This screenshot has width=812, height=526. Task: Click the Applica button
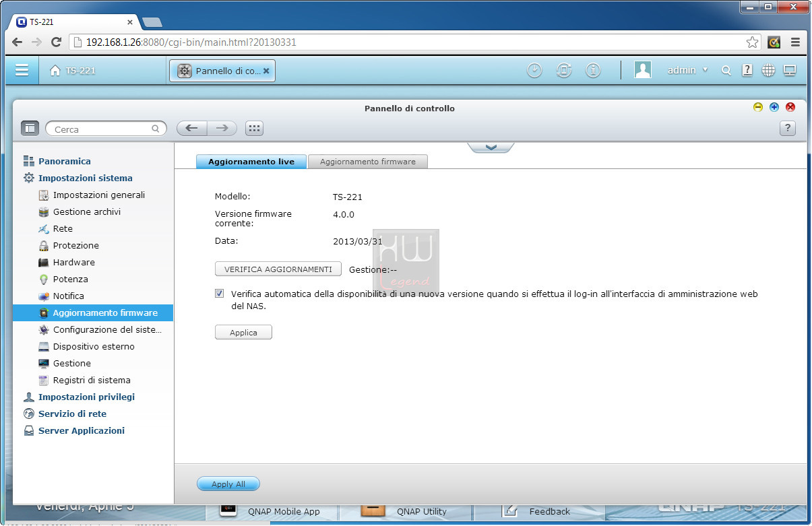pyautogui.click(x=243, y=333)
